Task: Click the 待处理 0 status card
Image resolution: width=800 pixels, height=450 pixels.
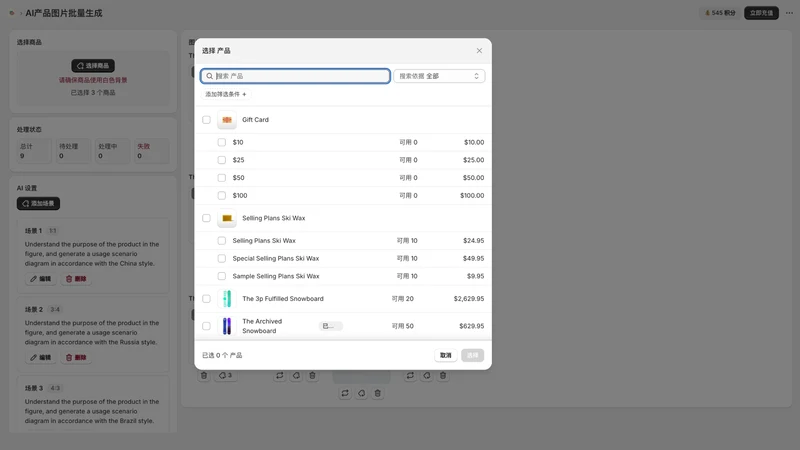Action: 73,151
